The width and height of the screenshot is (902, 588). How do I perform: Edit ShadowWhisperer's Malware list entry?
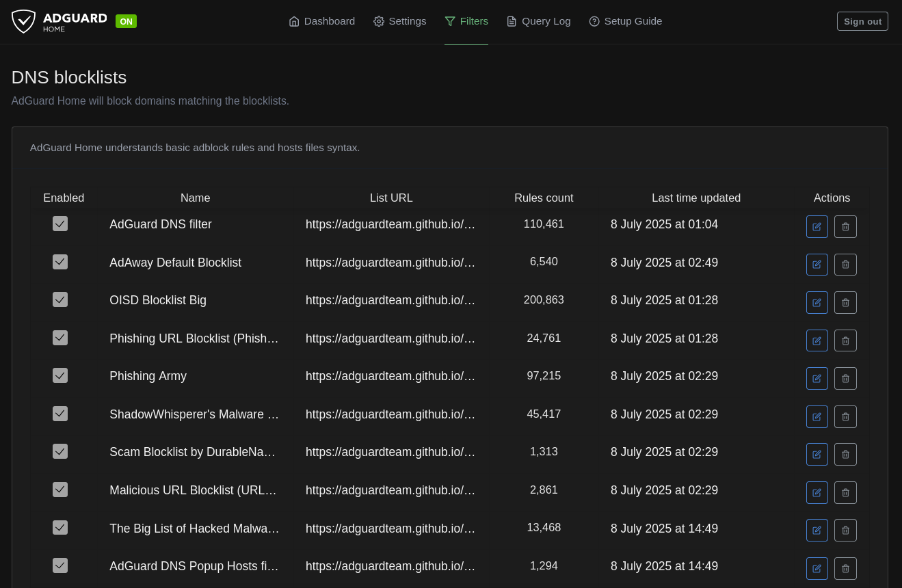coord(817,416)
